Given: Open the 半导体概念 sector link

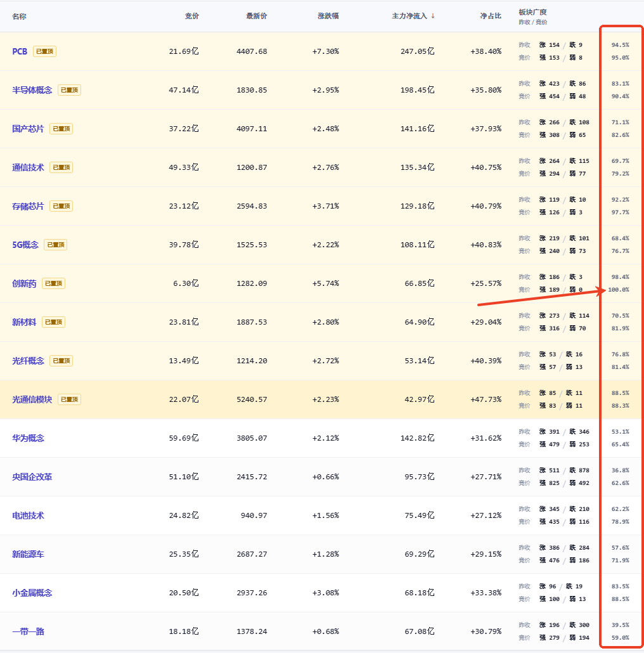Looking at the screenshot, I should 32,90.
